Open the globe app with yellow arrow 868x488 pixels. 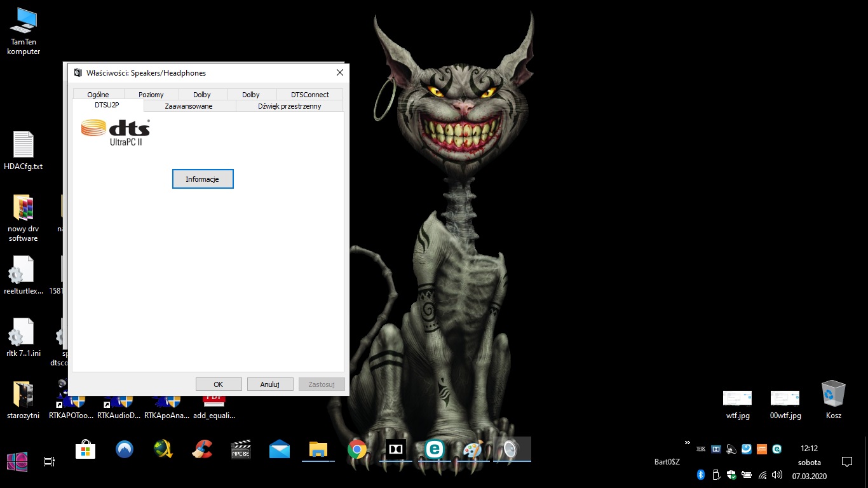click(163, 450)
